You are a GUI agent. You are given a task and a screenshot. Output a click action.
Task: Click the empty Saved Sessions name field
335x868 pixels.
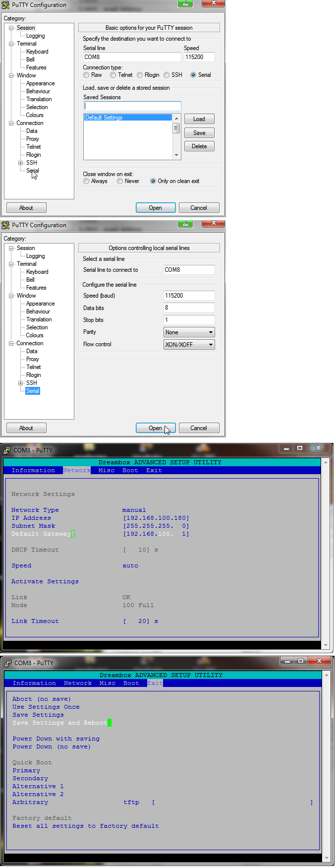[x=132, y=106]
